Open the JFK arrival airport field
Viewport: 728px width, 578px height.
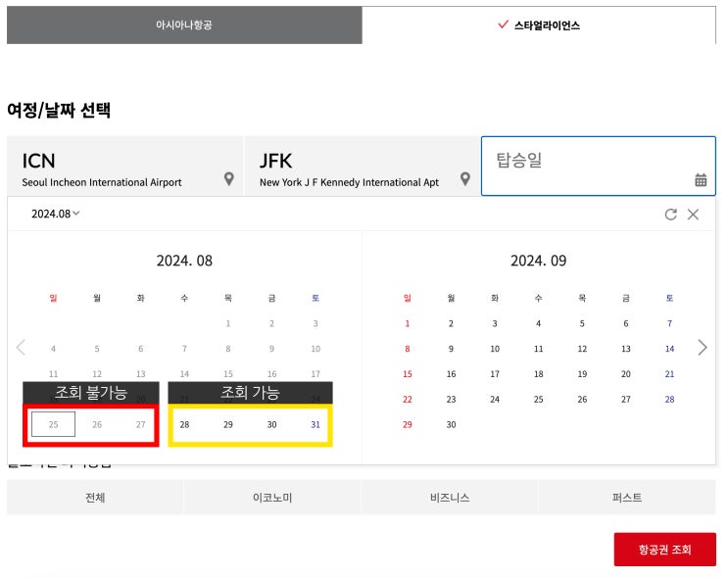[x=363, y=167]
